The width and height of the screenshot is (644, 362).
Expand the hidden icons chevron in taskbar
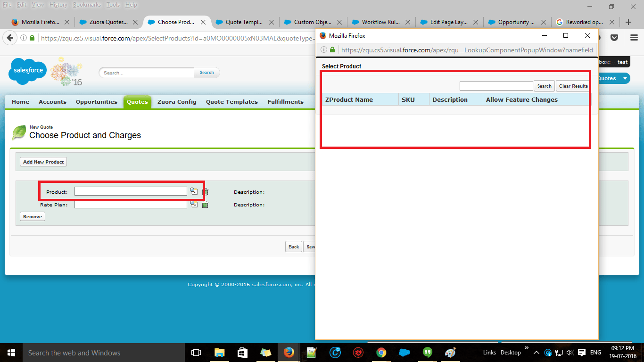pyautogui.click(x=537, y=352)
